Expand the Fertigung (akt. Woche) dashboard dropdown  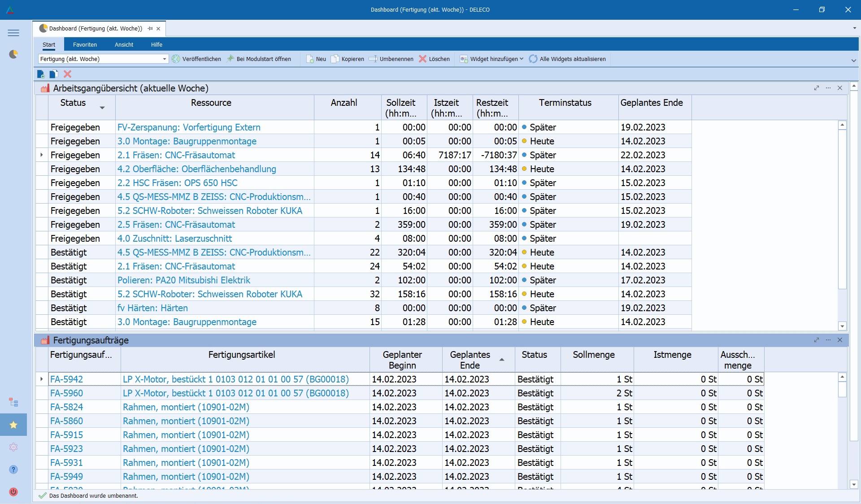pyautogui.click(x=164, y=59)
